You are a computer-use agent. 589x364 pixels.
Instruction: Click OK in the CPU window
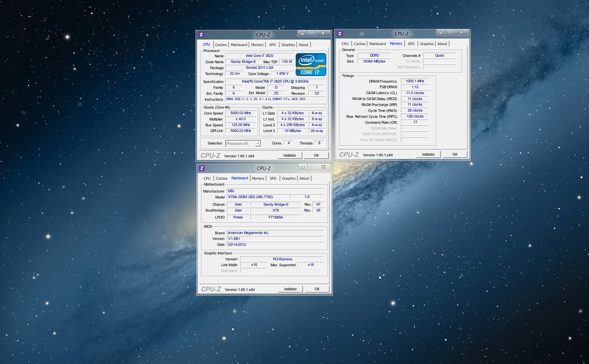tap(316, 155)
